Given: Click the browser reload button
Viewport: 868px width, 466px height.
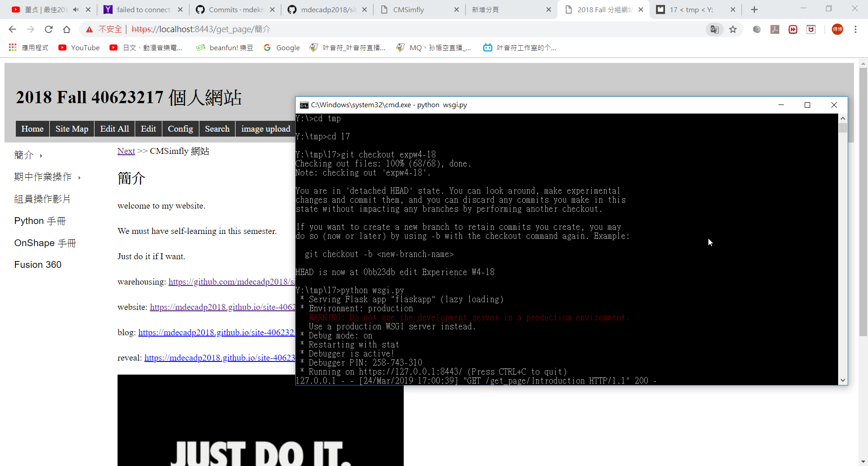Looking at the screenshot, I should [48, 29].
